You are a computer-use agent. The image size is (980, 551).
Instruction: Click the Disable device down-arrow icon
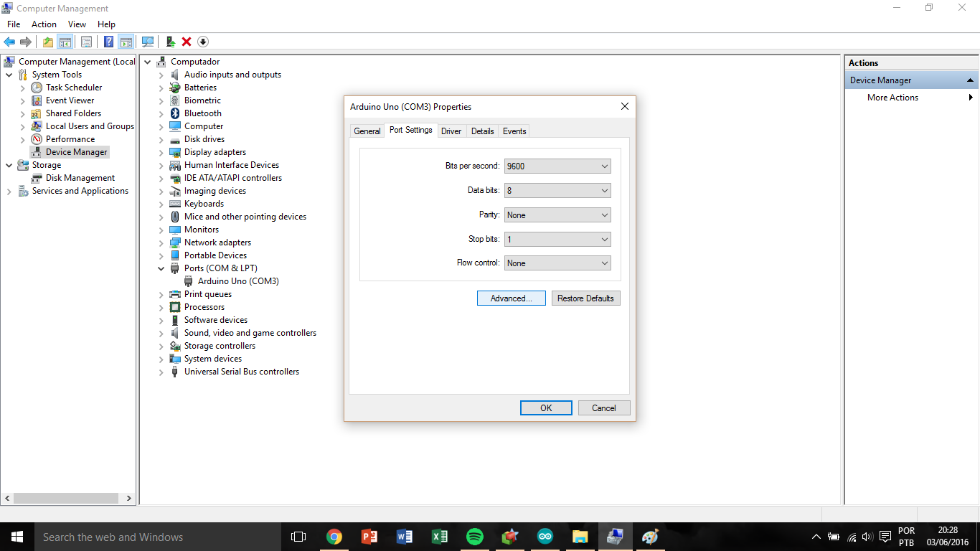coord(203,42)
